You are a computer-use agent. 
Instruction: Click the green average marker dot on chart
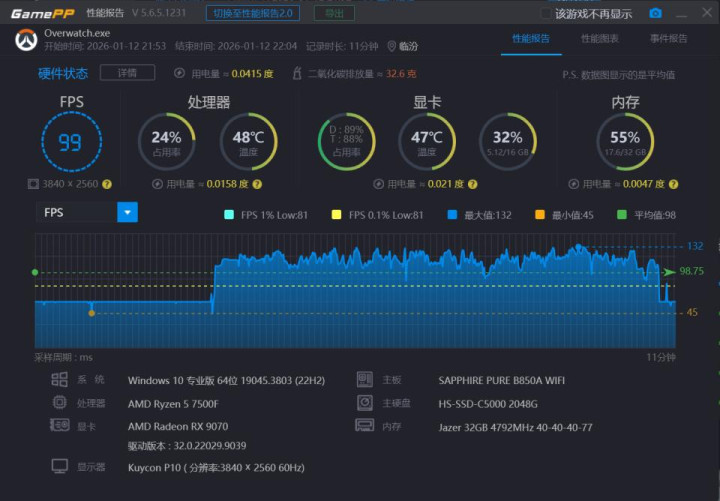35,272
